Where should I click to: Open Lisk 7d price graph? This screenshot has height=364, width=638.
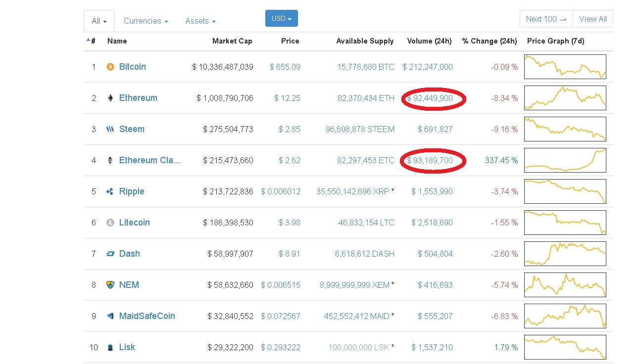[x=565, y=347]
